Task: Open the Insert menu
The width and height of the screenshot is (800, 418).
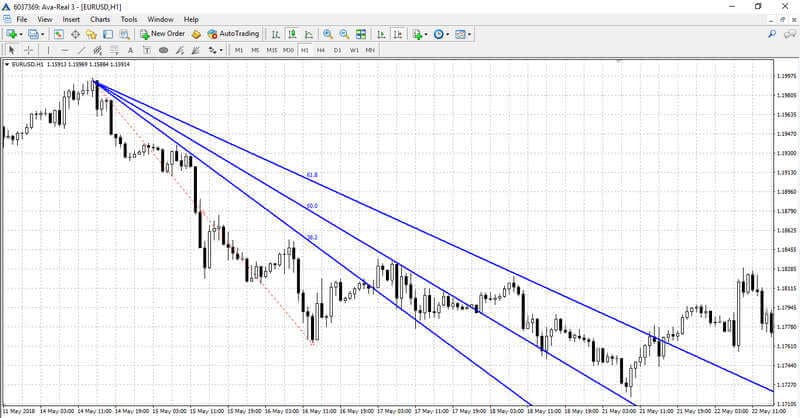Action: 71,19
